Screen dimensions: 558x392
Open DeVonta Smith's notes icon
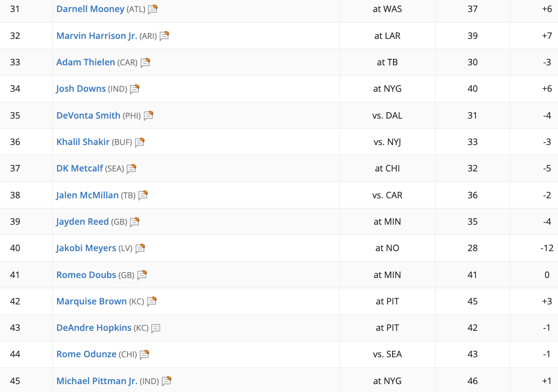(149, 116)
